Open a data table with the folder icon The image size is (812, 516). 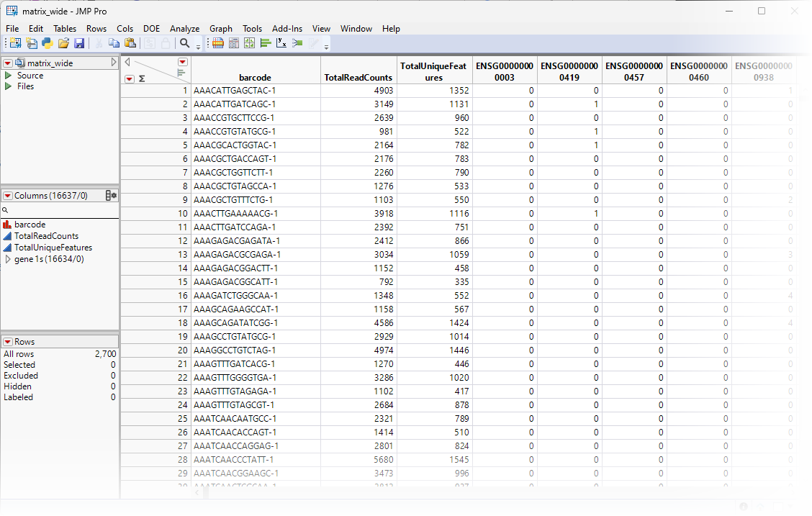[63, 43]
